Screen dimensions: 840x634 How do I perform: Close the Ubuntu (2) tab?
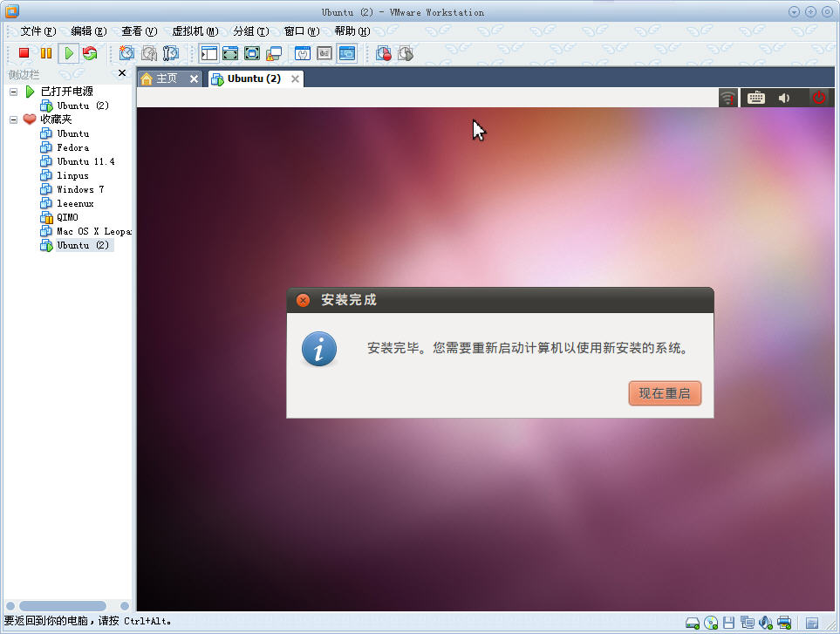pos(295,79)
